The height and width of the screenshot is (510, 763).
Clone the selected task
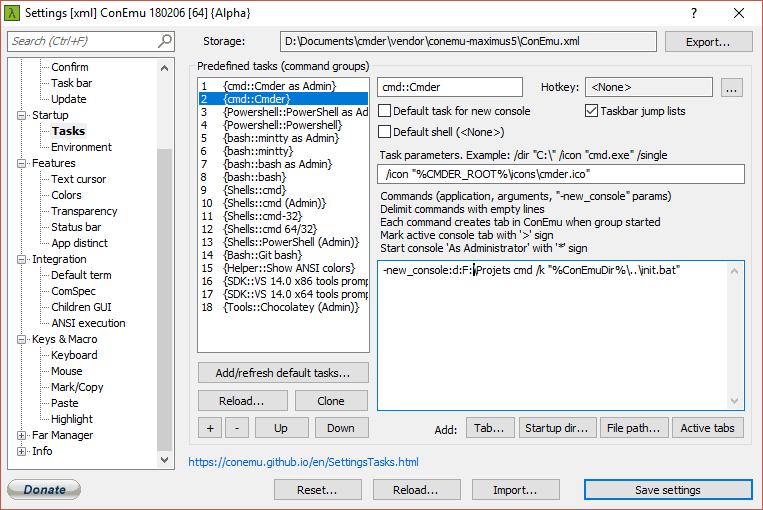pyautogui.click(x=331, y=401)
